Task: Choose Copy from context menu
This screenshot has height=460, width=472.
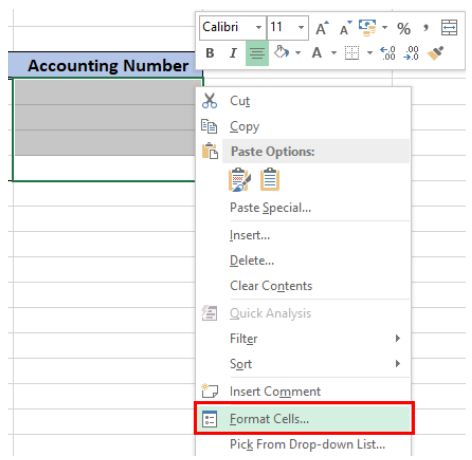Action: click(x=303, y=126)
